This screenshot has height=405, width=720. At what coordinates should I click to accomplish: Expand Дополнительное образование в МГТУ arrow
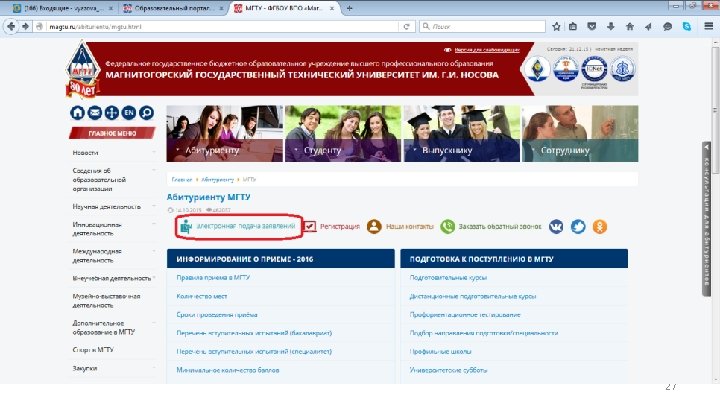tap(154, 323)
